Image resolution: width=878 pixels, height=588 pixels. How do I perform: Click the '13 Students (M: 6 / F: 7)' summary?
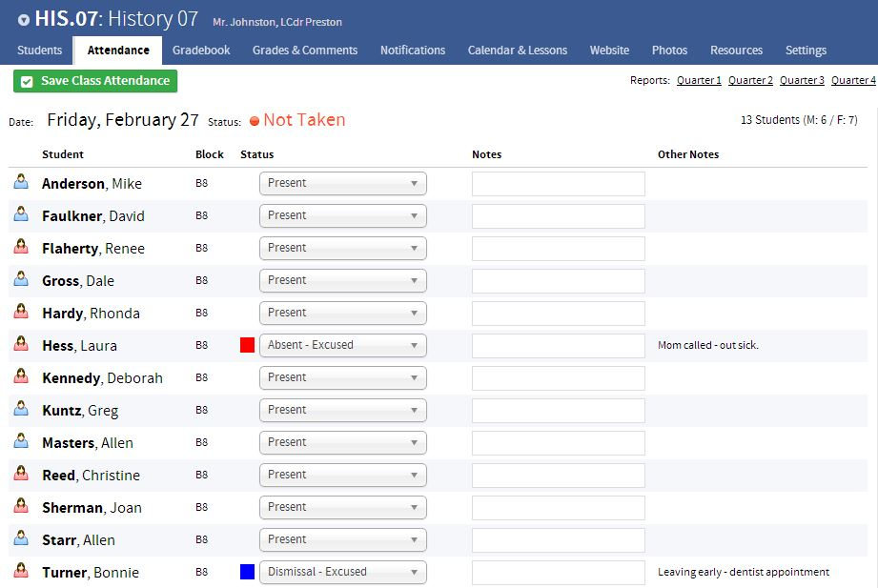pos(799,120)
